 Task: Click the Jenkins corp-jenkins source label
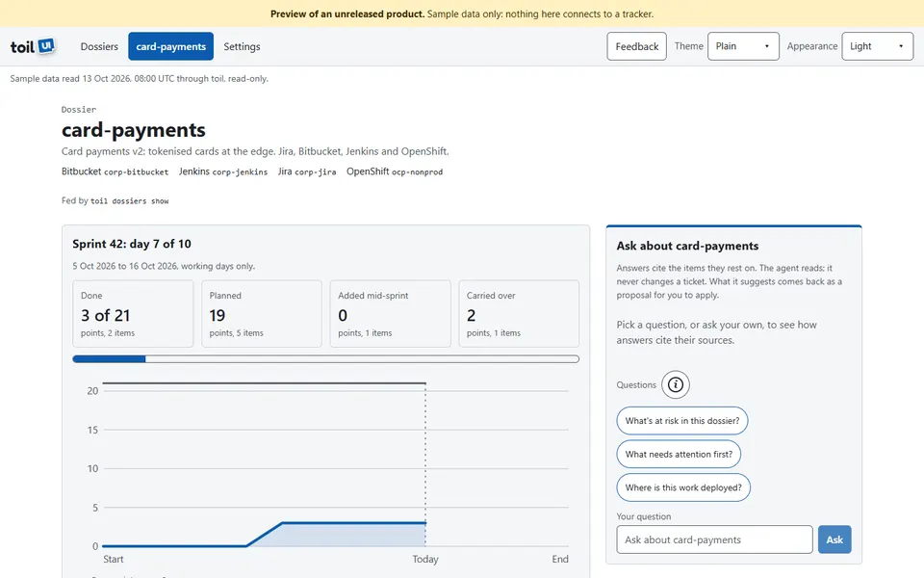[x=223, y=171]
